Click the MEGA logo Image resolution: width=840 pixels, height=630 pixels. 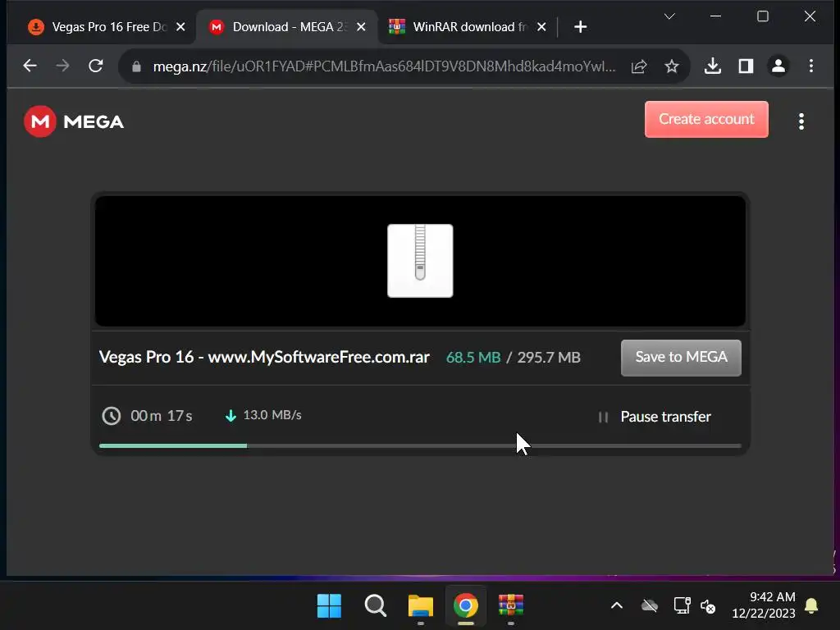click(74, 121)
